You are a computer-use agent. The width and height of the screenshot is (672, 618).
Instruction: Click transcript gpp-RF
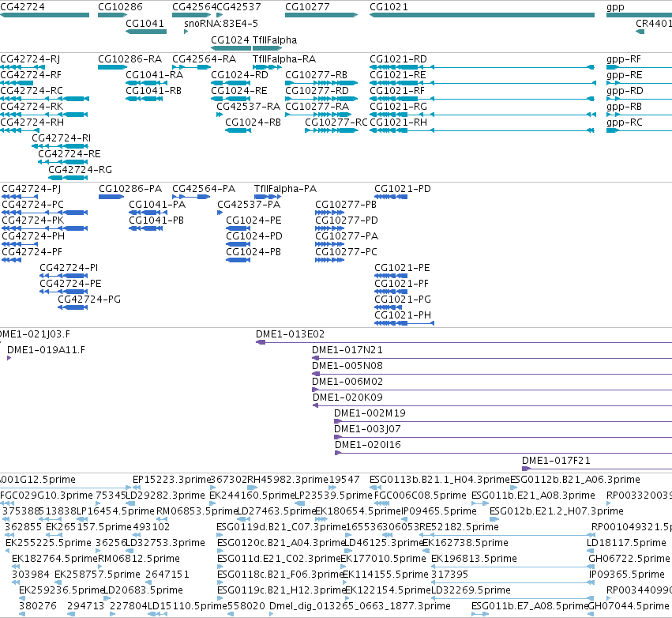pyautogui.click(x=639, y=67)
